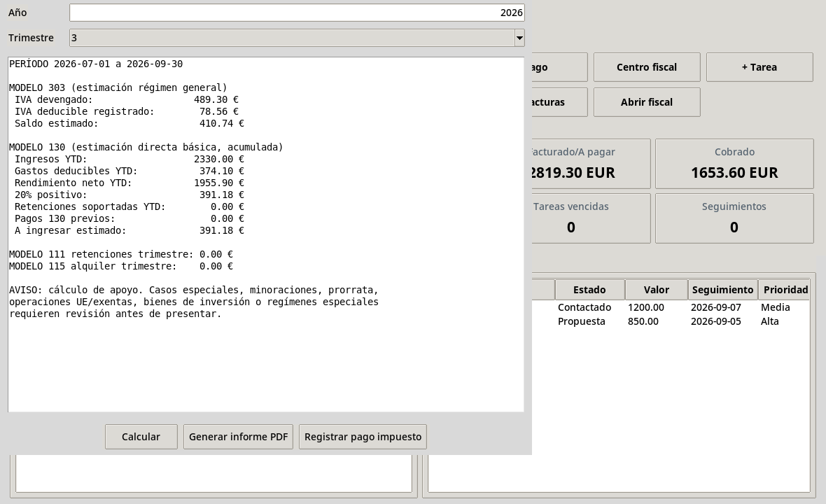Click the Saldo estimado line
This screenshot has width=826, height=504.
coord(129,123)
